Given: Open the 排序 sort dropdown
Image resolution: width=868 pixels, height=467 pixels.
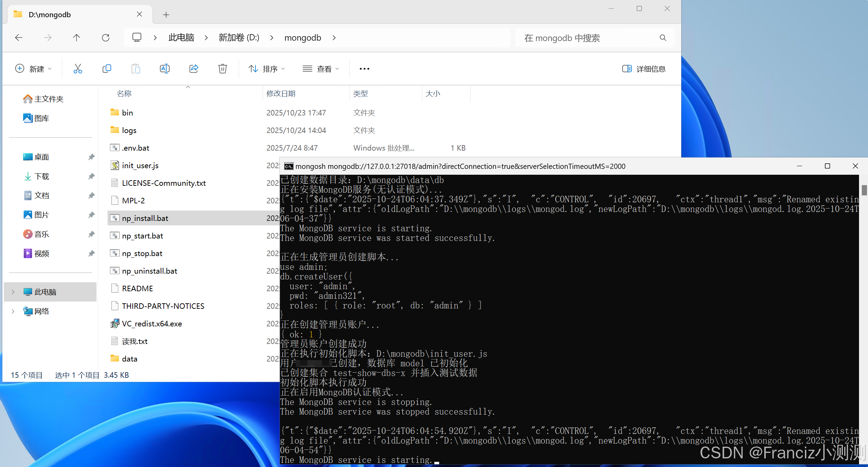Looking at the screenshot, I should pos(267,69).
